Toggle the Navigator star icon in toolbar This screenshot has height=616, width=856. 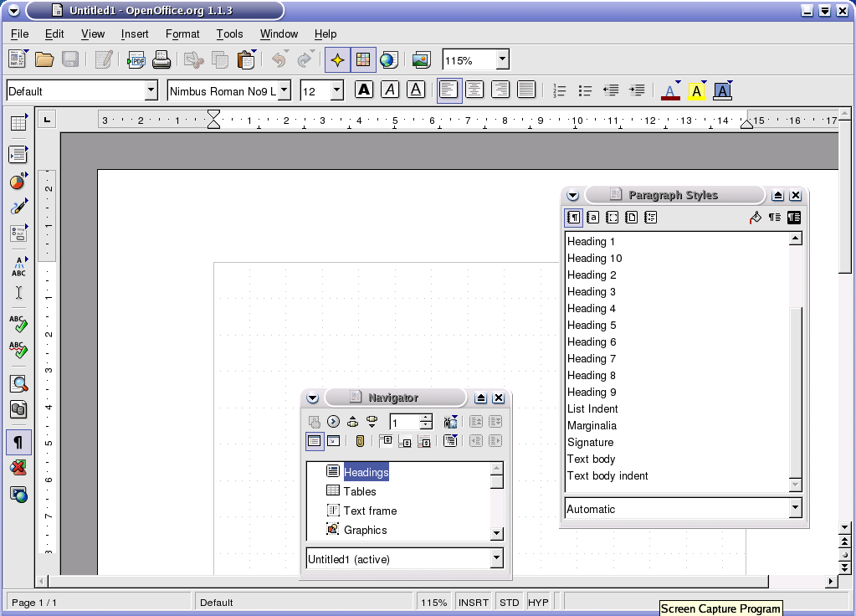(337, 59)
